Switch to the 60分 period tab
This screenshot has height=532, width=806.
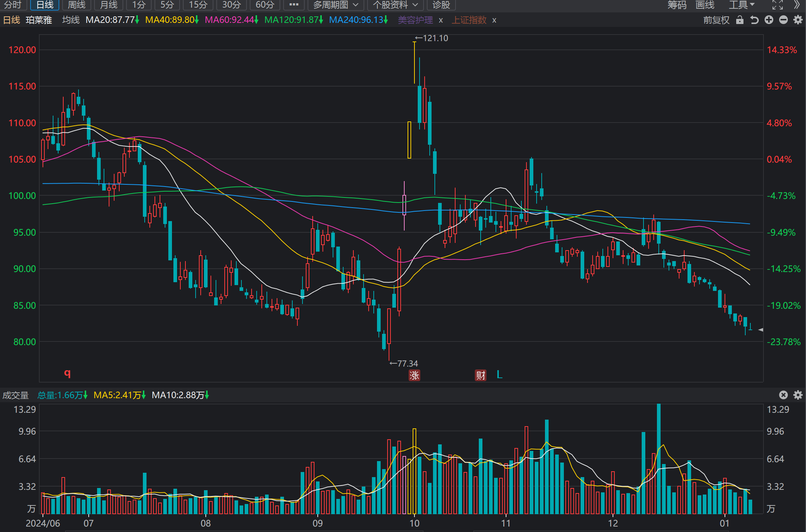pyautogui.click(x=265, y=5)
